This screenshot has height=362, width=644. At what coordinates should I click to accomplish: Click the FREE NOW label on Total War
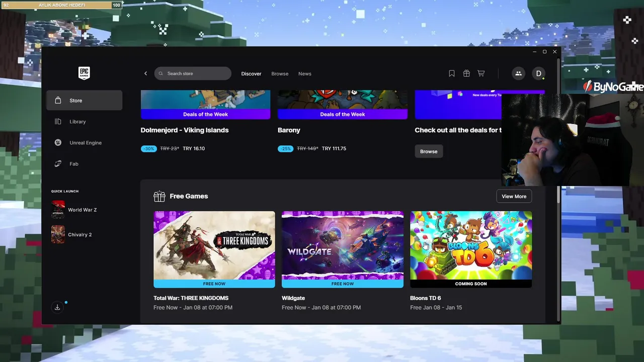pos(214,284)
